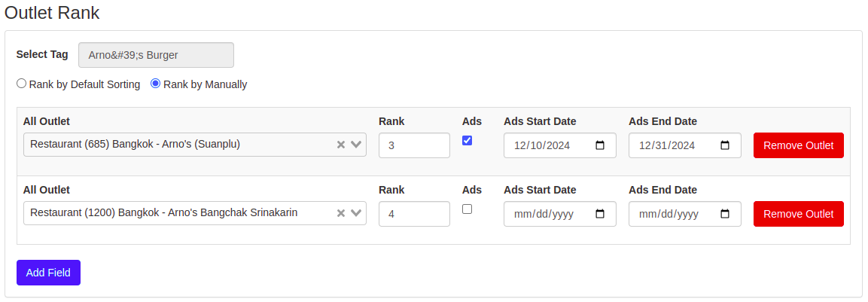Image resolution: width=868 pixels, height=302 pixels.
Task: Click the Rank field containing 3
Action: click(x=413, y=145)
